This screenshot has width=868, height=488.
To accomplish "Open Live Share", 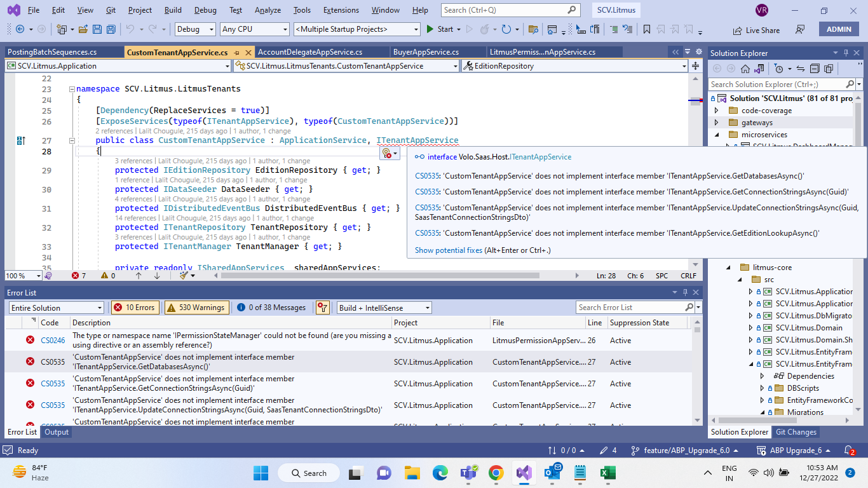I will pos(756,30).
